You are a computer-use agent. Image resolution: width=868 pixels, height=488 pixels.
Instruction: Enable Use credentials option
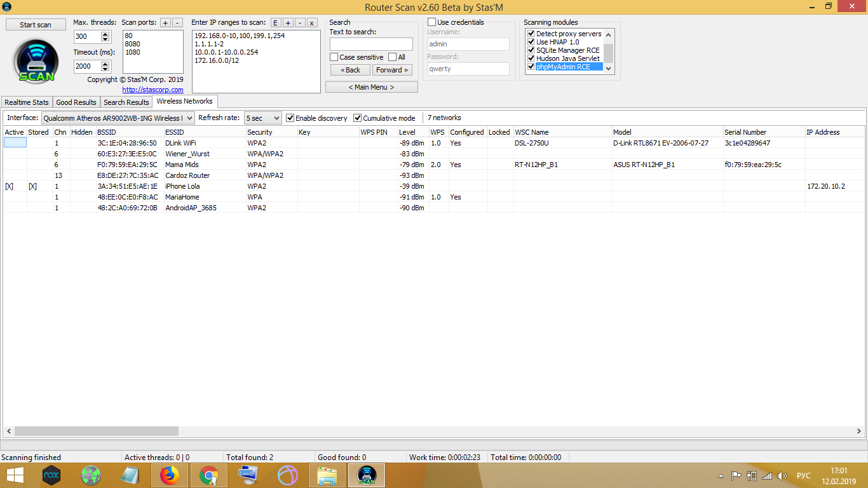[432, 22]
